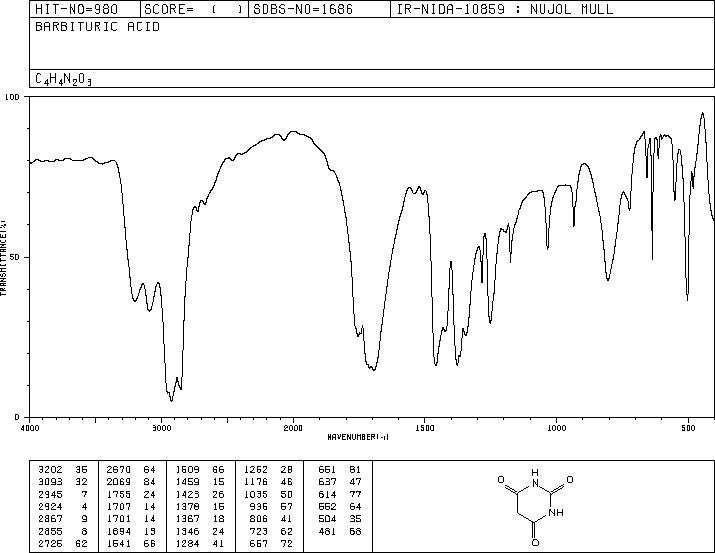Screen dimensions: 715x553
Task: Click the 3000 tick label on x-axis
Action: (x=161, y=428)
